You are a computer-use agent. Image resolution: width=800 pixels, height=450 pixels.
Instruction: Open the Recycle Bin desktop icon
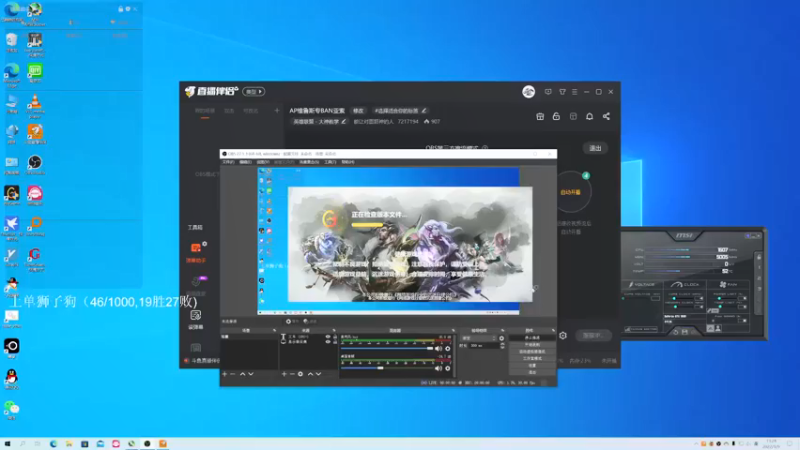click(12, 42)
